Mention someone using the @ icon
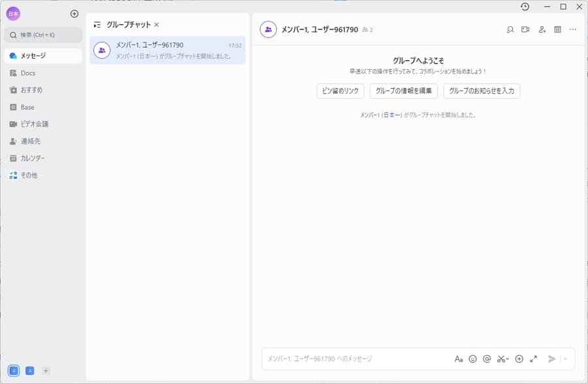The width and height of the screenshot is (588, 384). pos(488,359)
